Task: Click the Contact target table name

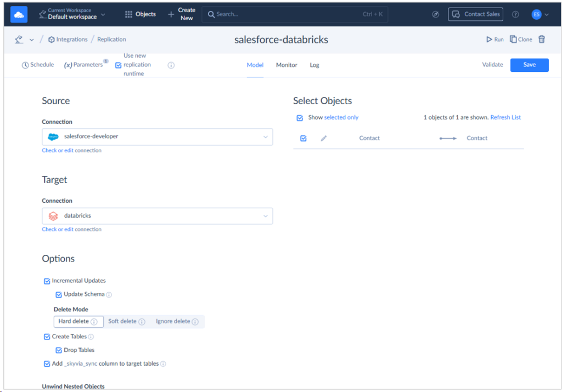Action: pyautogui.click(x=477, y=138)
